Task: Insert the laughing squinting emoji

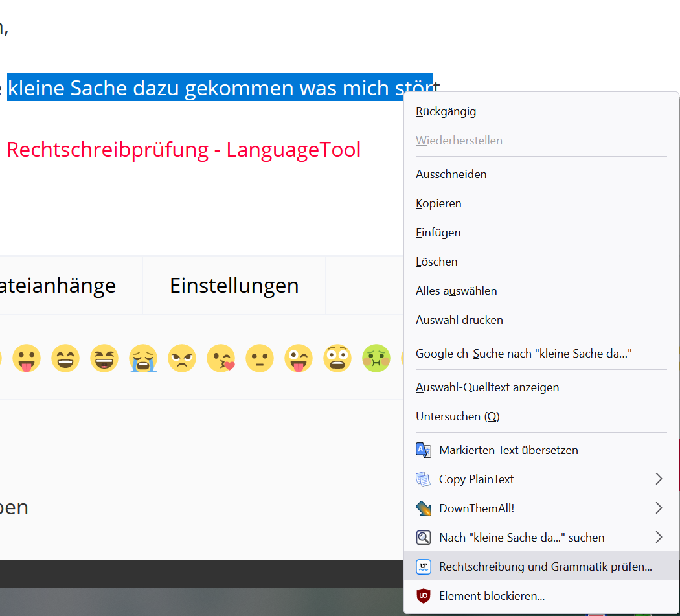Action: (104, 358)
